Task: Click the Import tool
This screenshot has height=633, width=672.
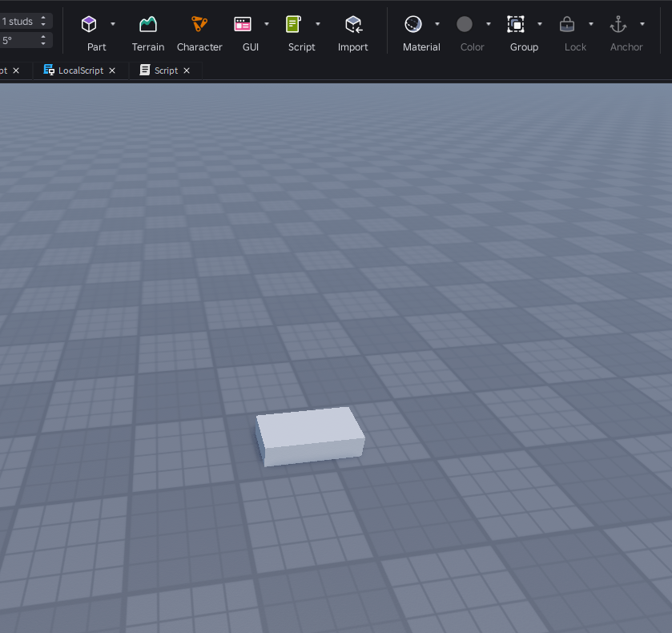Action: 352,25
